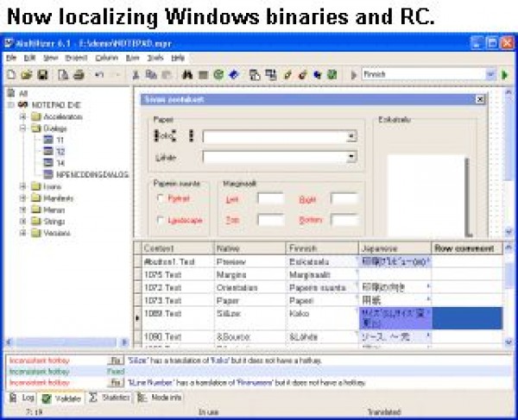The image size is (518, 420).
Task: Click the blue diamond toolbar icon
Action: [x=234, y=75]
